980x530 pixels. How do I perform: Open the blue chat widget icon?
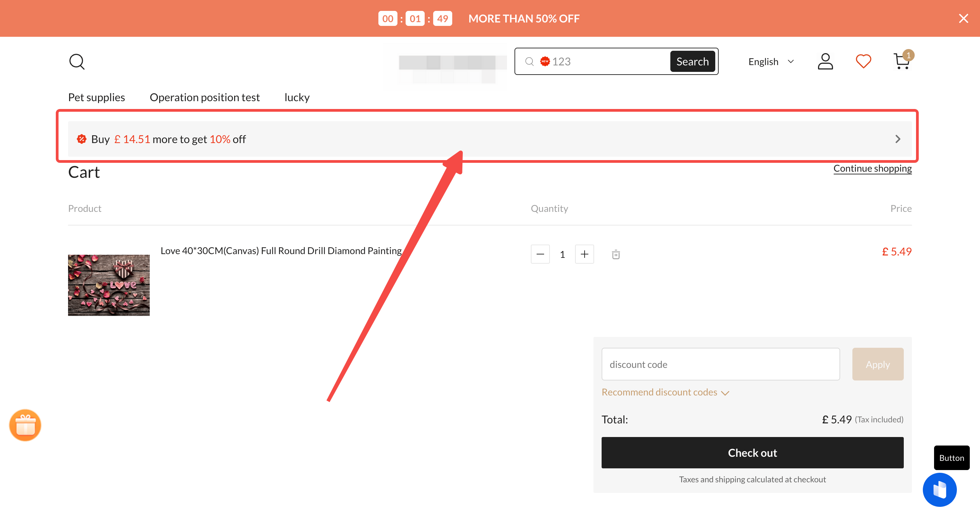click(x=939, y=490)
